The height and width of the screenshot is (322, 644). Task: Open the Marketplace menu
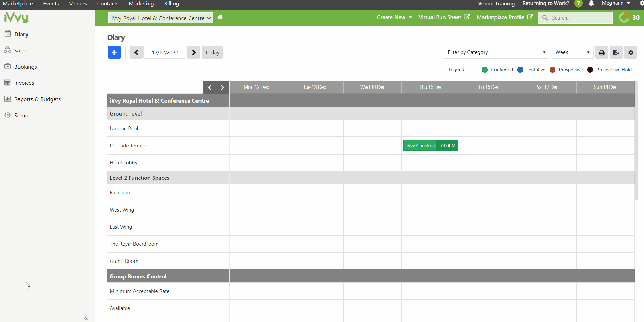(x=18, y=3)
